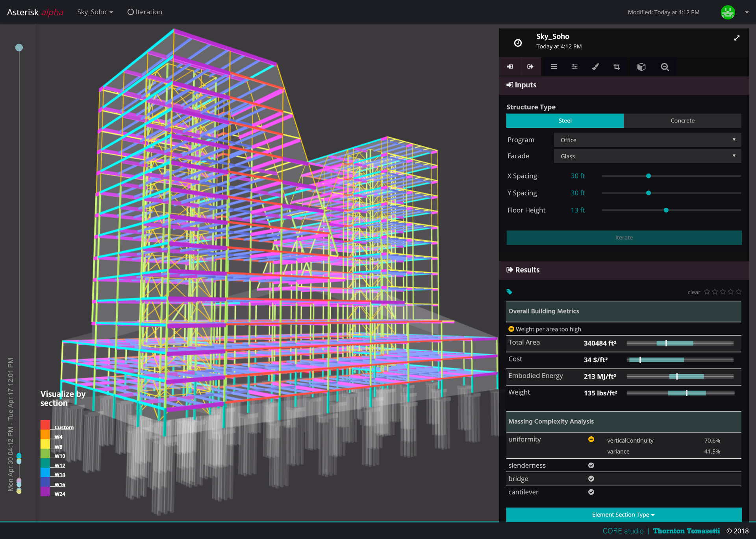Click the expand to fullscreen icon

point(737,37)
